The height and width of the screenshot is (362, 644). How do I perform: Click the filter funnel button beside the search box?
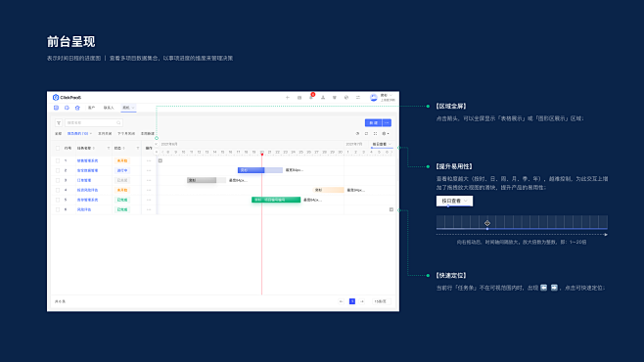(x=59, y=122)
